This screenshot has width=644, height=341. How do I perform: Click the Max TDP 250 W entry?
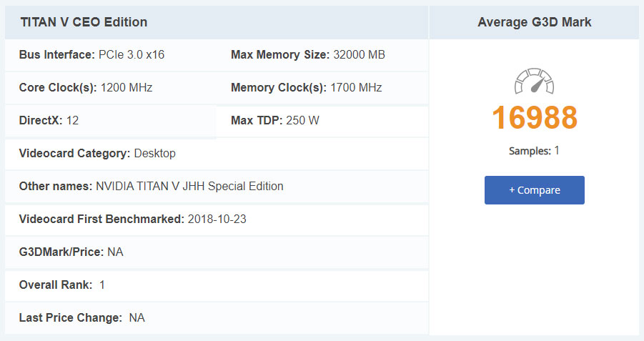(x=274, y=120)
